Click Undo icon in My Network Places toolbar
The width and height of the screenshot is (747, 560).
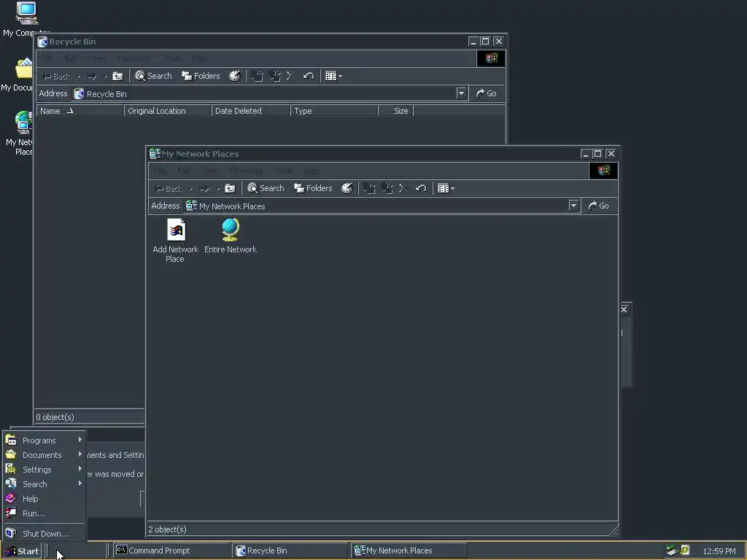421,189
